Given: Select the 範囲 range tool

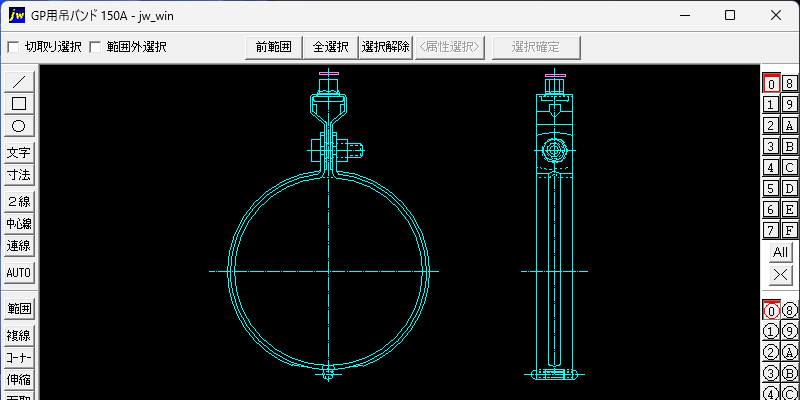Looking at the screenshot, I should coord(19,308).
